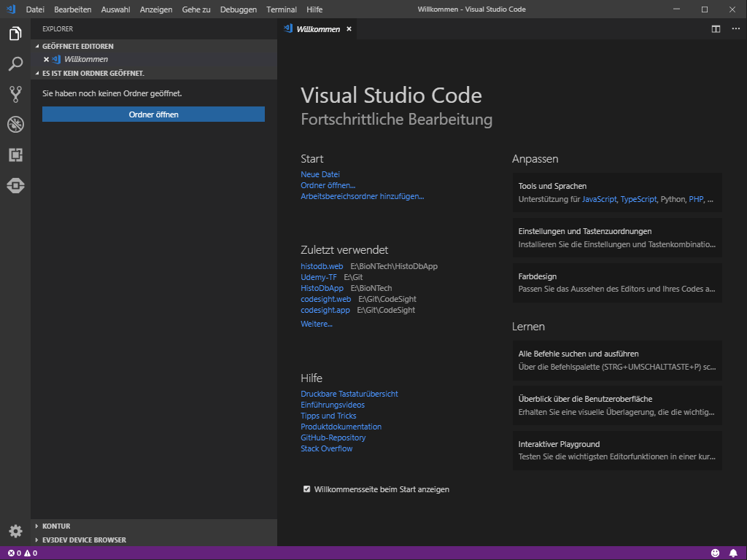Select Willkommen in open editors list
747x560 pixels.
pyautogui.click(x=154, y=60)
